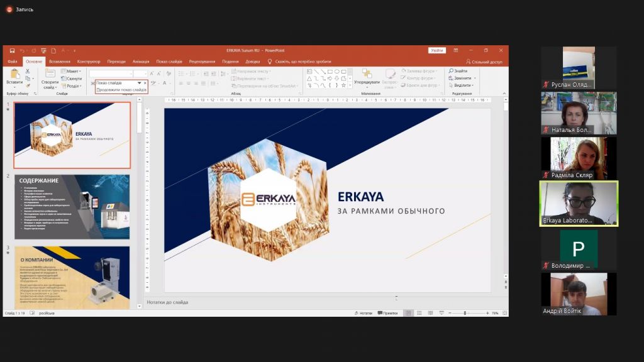Open ribbon display options icon
The image size is (644, 362).
(456, 50)
